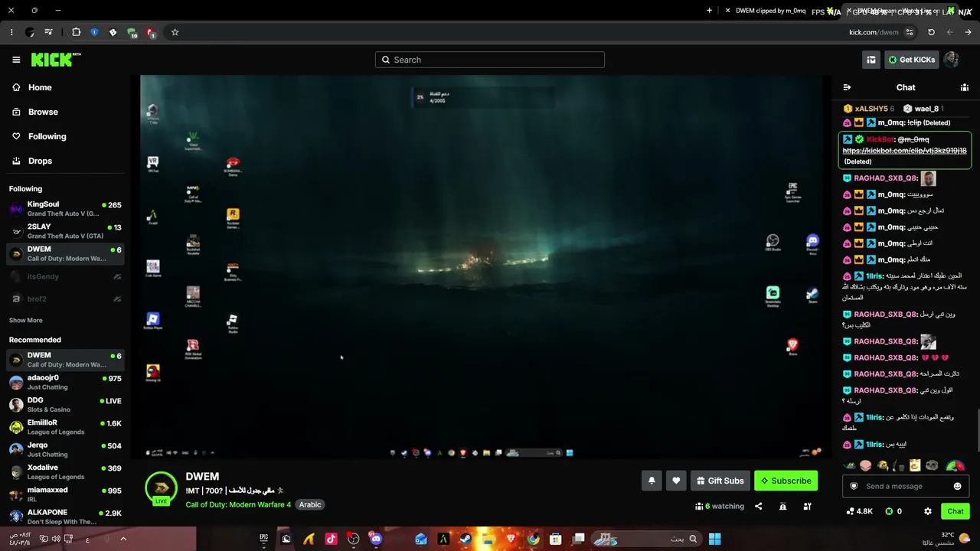Reload the browser page
The image size is (980, 551).
click(x=931, y=32)
